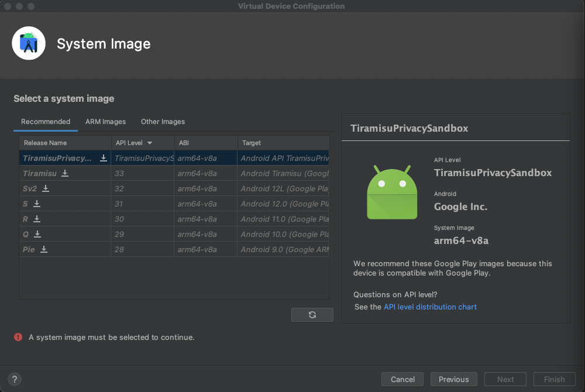Select the Android 10.0 target cell
This screenshot has width=585, height=392.
[x=283, y=234]
